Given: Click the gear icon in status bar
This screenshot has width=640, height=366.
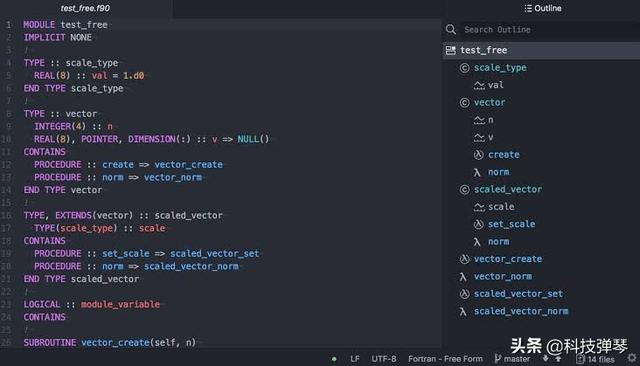Looking at the screenshot, I should click(x=632, y=358).
